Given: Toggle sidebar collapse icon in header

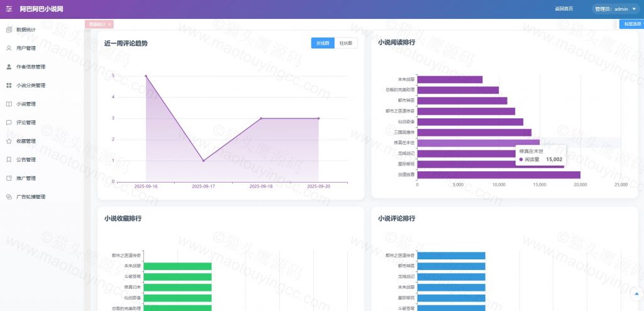Looking at the screenshot, I should pyautogui.click(x=9, y=9).
